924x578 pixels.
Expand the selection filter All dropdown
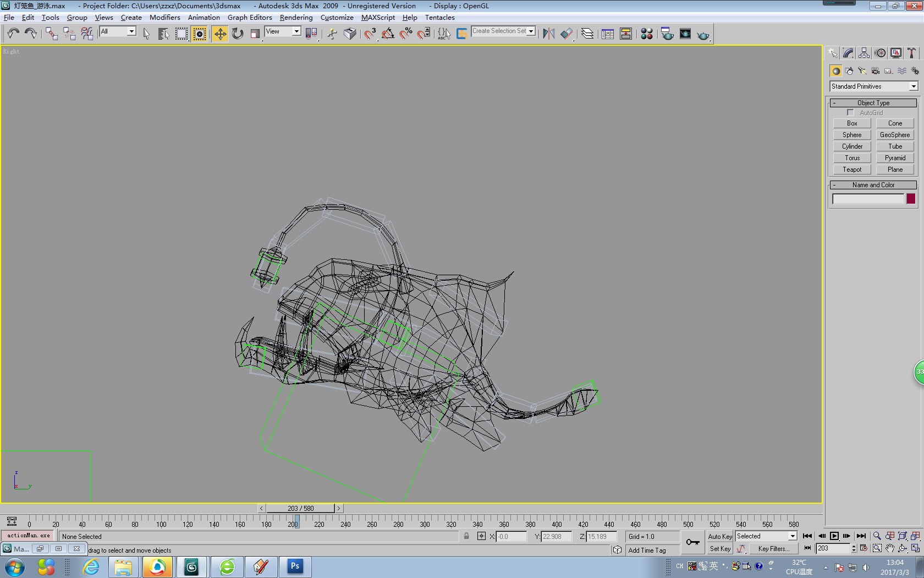[x=131, y=31]
